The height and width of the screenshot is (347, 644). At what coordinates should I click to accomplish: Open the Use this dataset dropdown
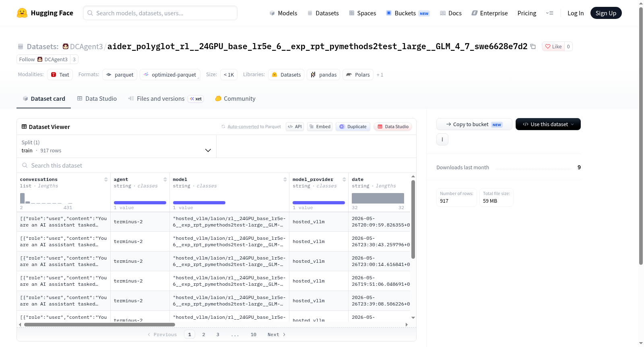tap(548, 124)
